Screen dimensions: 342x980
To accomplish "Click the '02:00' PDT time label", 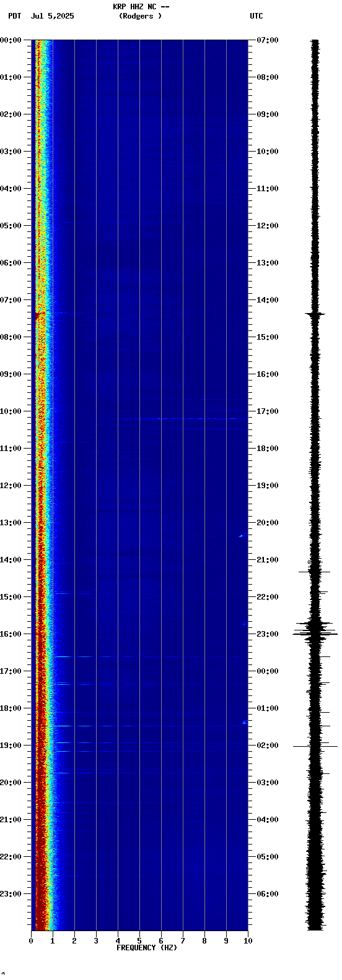I will 11,114.
